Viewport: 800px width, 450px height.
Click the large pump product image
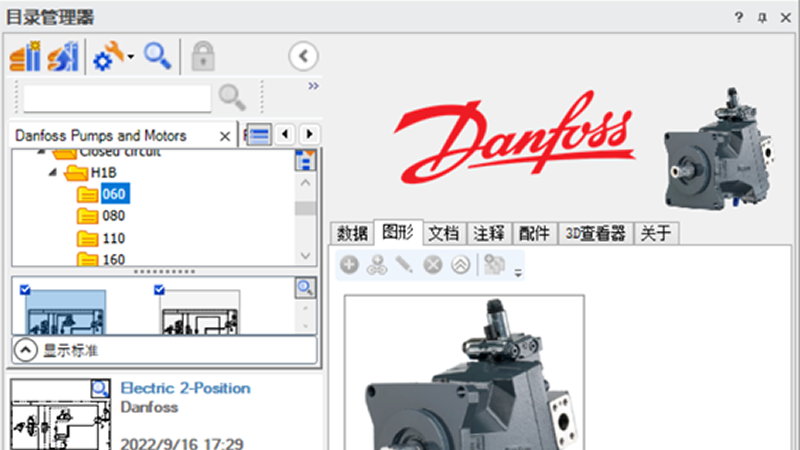(x=464, y=372)
